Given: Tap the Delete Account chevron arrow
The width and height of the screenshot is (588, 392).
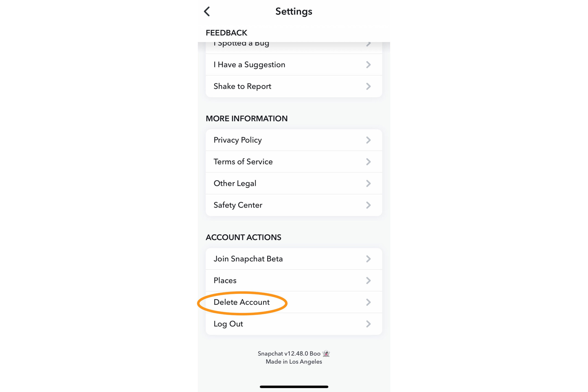Looking at the screenshot, I should click(368, 302).
